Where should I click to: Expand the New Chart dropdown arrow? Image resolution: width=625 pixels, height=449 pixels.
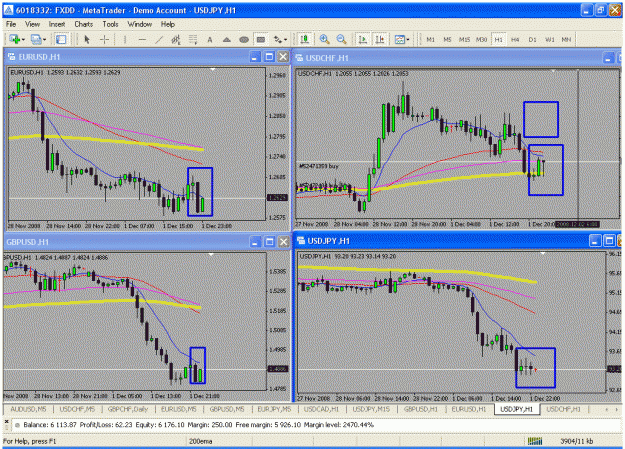(23, 39)
